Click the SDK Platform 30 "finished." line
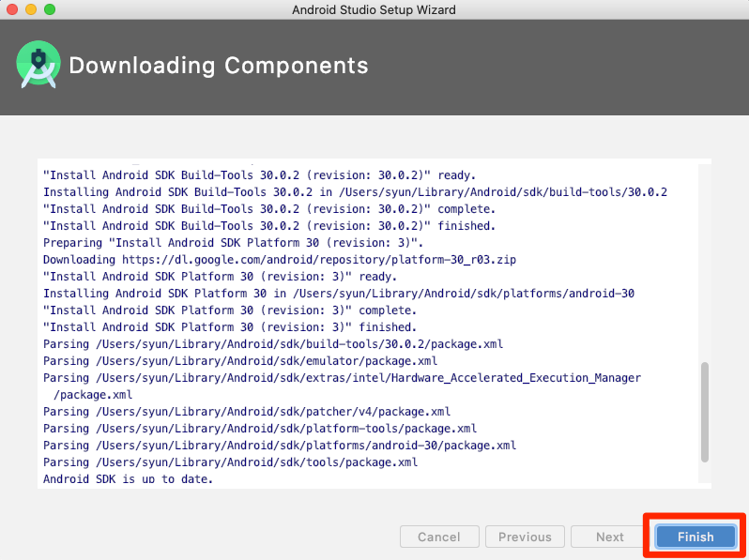This screenshot has height=560, width=749. [x=230, y=327]
